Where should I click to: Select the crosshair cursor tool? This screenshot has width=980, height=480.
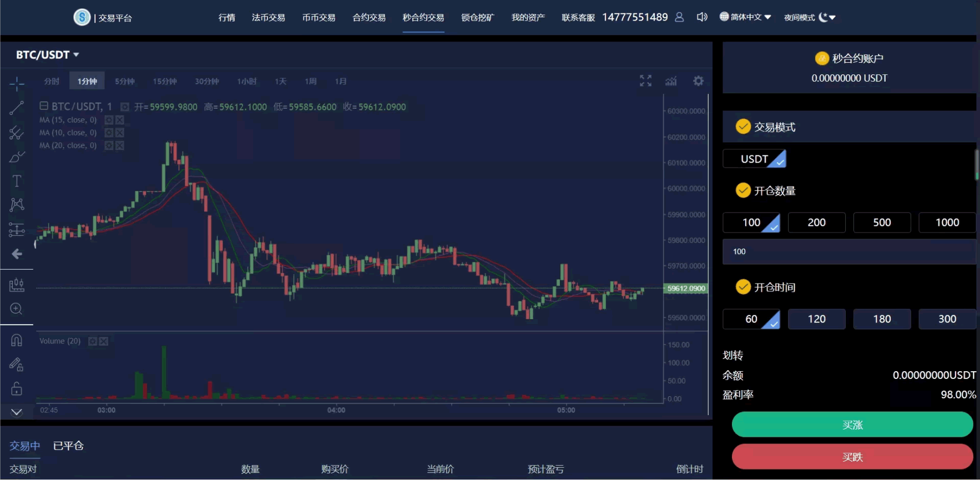click(x=17, y=84)
